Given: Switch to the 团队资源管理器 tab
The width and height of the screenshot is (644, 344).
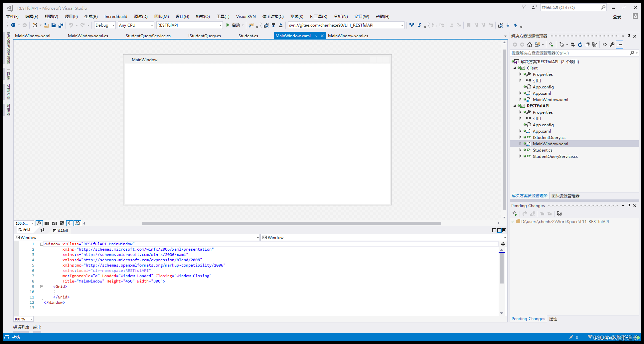Looking at the screenshot, I should (x=565, y=196).
